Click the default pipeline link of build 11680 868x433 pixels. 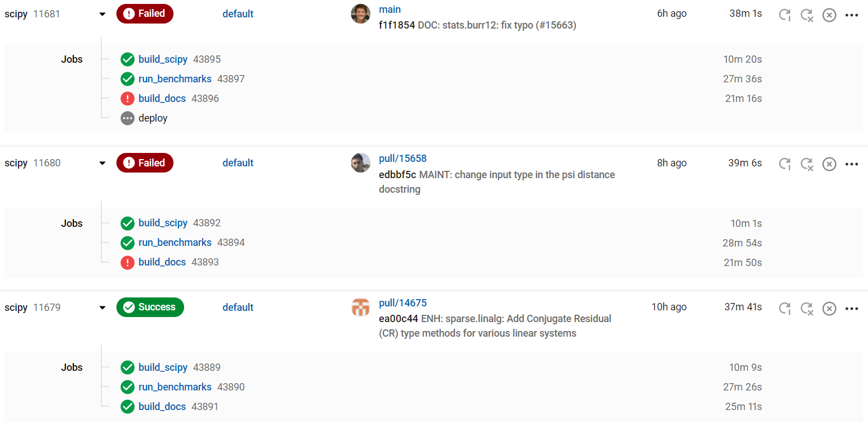(x=238, y=162)
